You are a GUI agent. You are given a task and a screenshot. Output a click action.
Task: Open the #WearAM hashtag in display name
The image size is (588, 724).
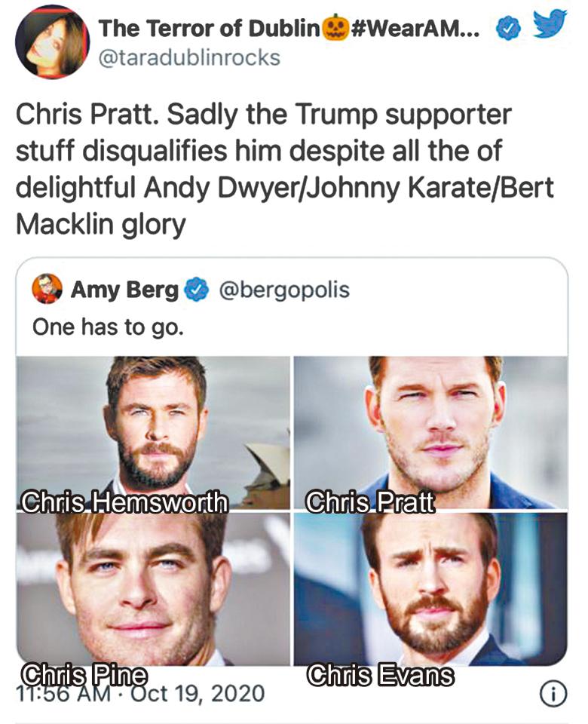(x=412, y=29)
